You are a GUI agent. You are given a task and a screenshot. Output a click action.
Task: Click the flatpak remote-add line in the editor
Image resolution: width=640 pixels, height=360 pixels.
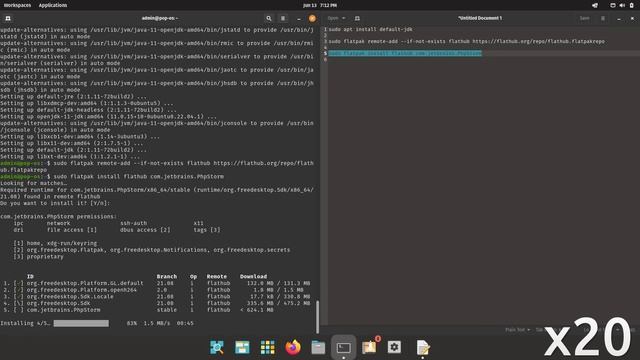pyautogui.click(x=467, y=42)
